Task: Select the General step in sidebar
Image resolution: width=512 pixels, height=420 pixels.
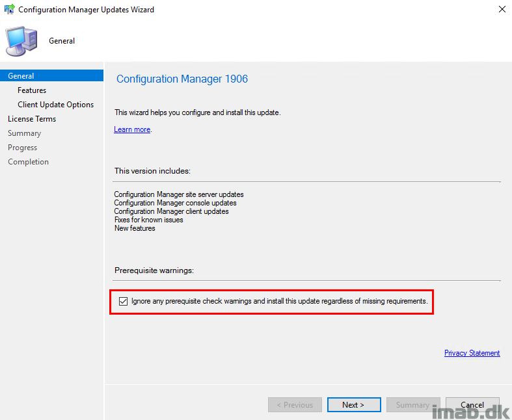Action: pyautogui.click(x=51, y=75)
